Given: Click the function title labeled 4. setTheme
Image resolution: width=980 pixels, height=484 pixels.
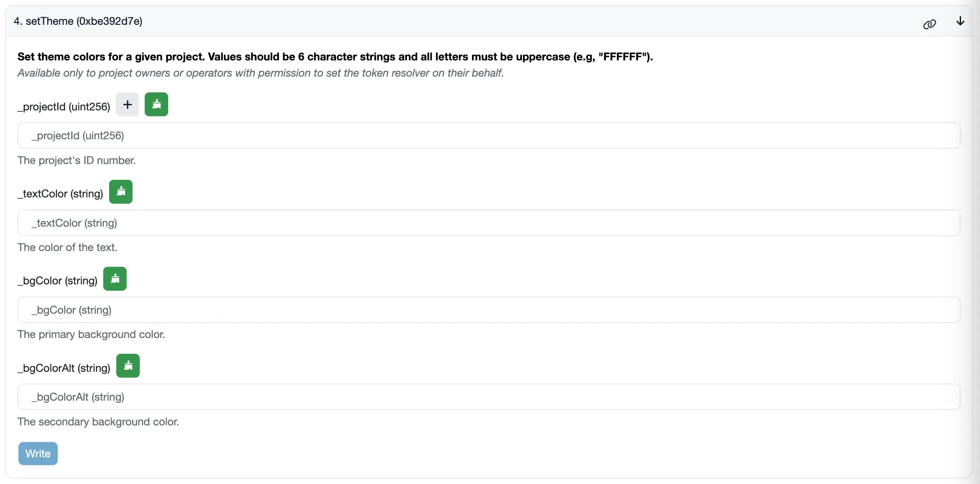Looking at the screenshot, I should (x=78, y=21).
